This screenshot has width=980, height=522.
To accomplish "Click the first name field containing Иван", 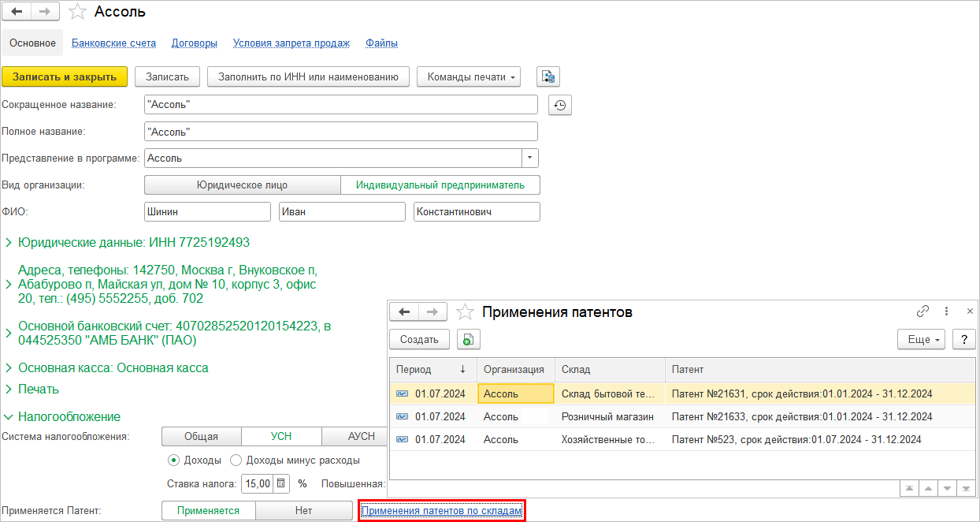I will coord(342,212).
